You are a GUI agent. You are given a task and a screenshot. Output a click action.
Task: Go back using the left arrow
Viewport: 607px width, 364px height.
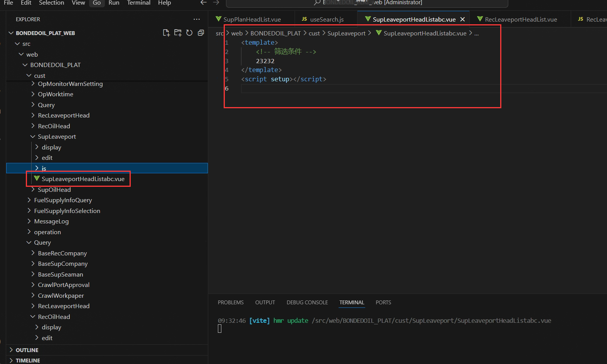[x=204, y=3]
